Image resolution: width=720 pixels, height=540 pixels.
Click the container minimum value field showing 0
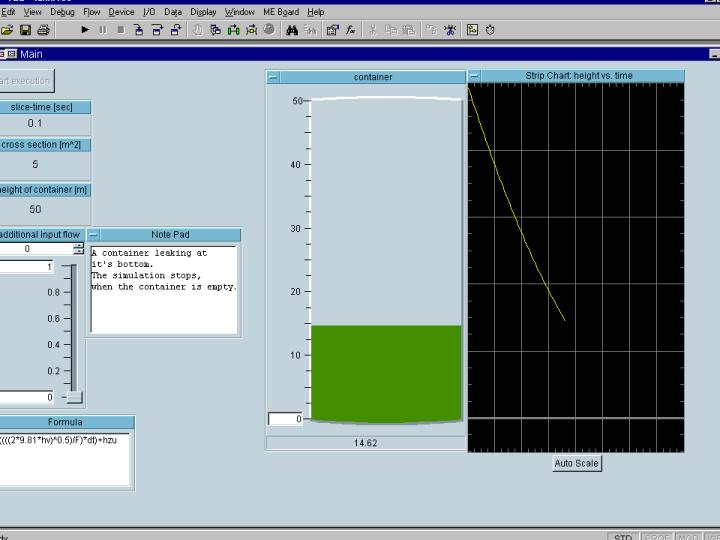pyautogui.click(x=284, y=419)
